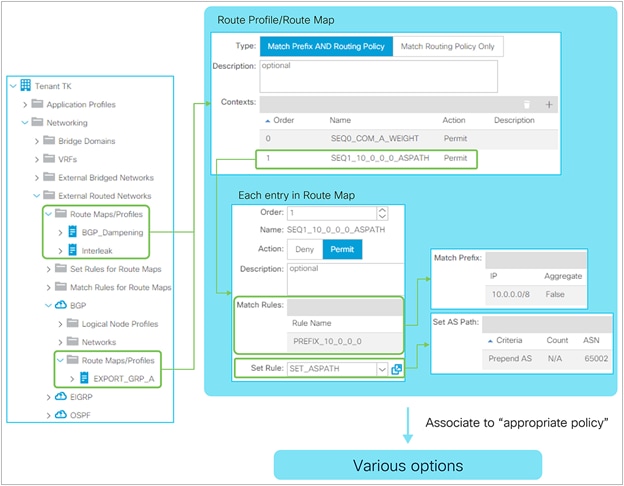Click the Contexts delete trash icon

[526, 105]
